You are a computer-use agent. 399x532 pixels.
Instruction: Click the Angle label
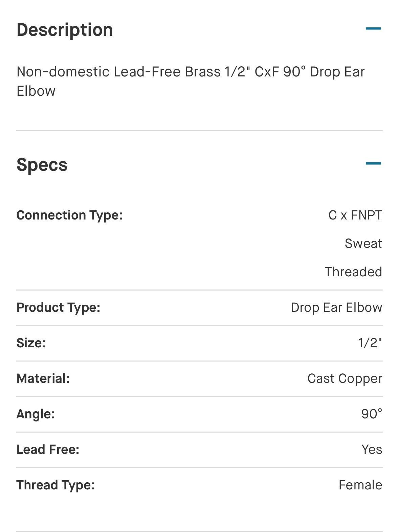[x=36, y=414]
